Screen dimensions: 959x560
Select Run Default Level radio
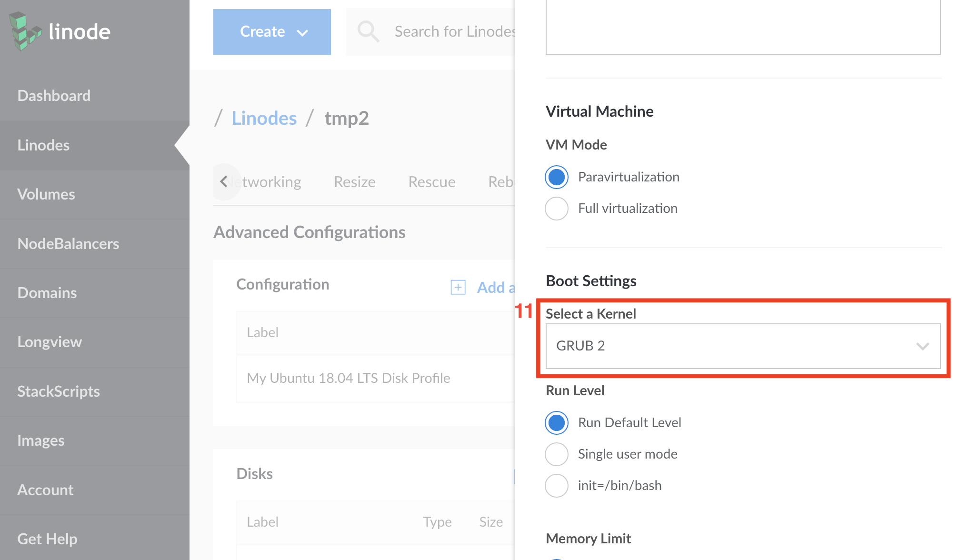click(557, 423)
